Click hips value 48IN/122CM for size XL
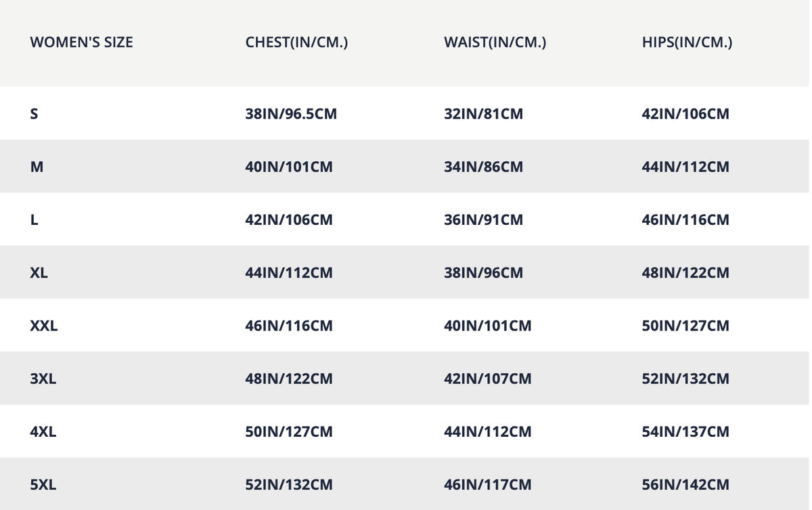Viewport: 812px width, 510px height. tap(685, 273)
